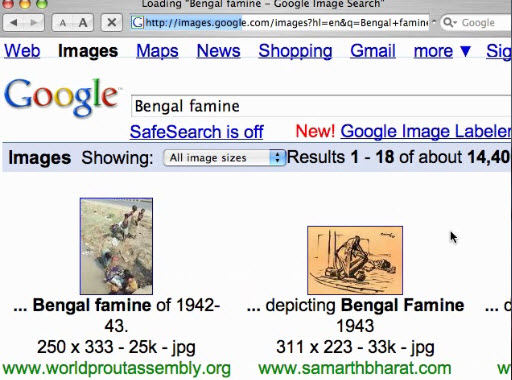Increase text size with large A button
The image size is (512, 380).
click(x=83, y=23)
